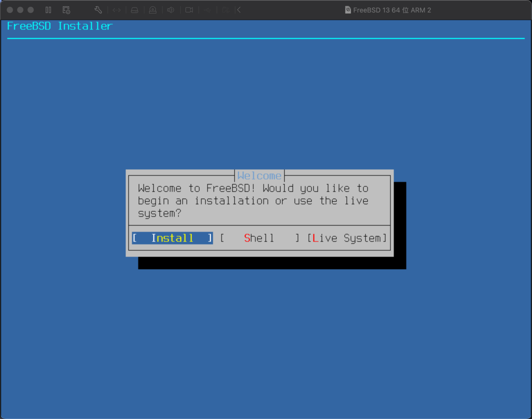Viewport: 532px width, 419px height.
Task: Choose the Shell button
Action: click(260, 238)
